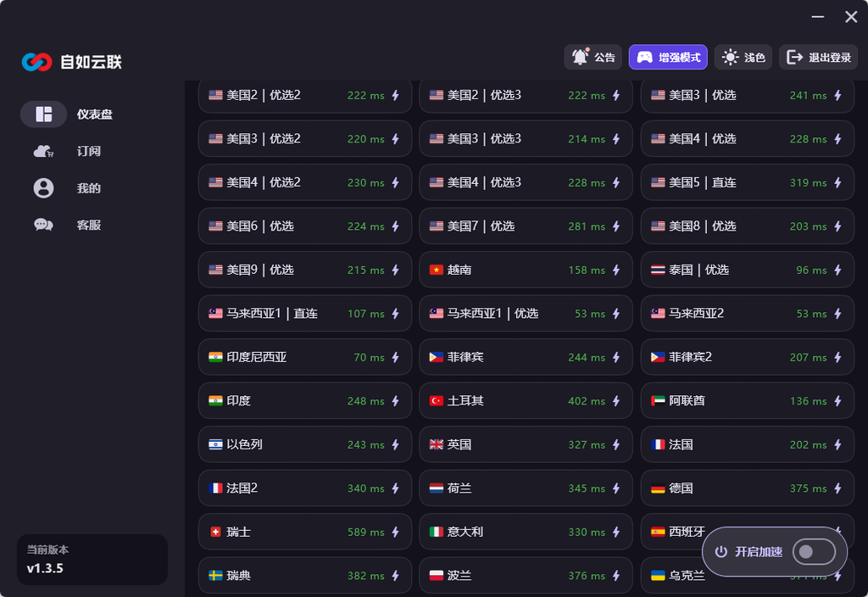Switch to 浅色 light theme
This screenshot has width=868, height=597.
pos(743,57)
